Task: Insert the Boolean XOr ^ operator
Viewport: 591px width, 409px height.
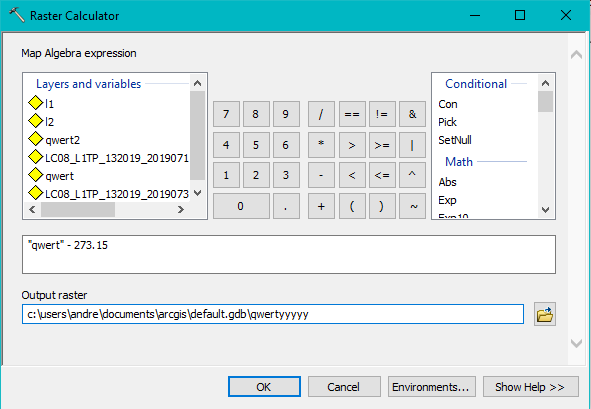Action: tap(412, 175)
